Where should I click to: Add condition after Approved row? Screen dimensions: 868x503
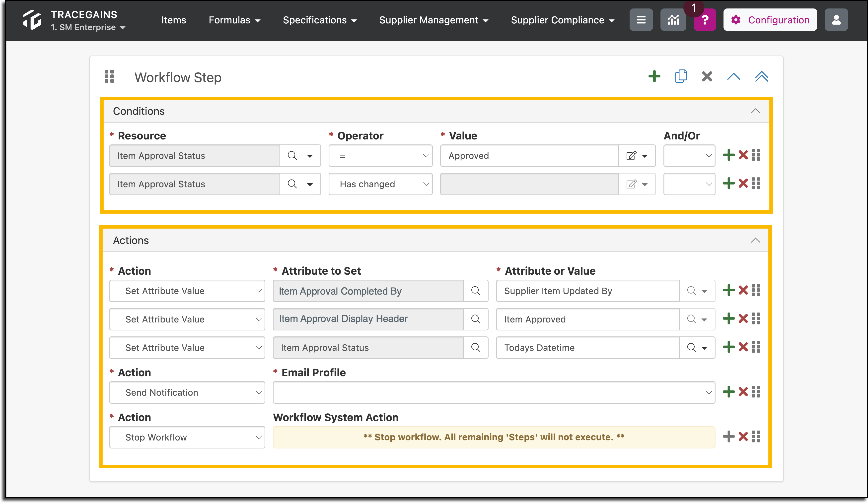pos(729,155)
